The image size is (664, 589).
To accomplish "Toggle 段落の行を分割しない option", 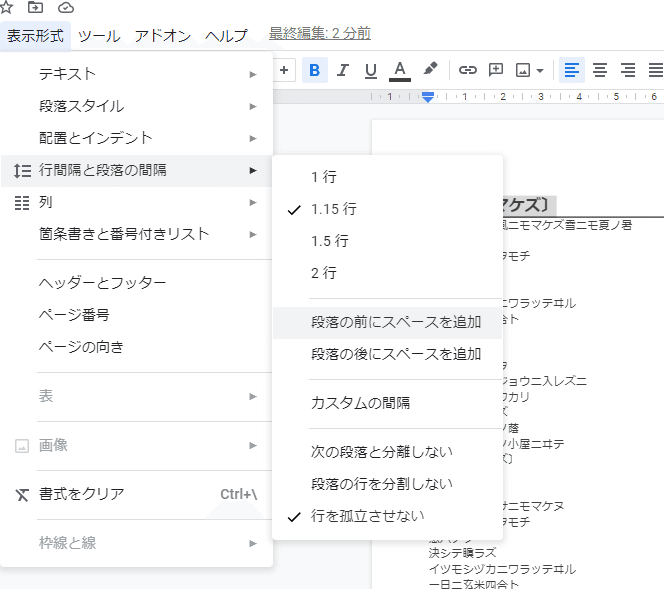I will coord(387,484).
